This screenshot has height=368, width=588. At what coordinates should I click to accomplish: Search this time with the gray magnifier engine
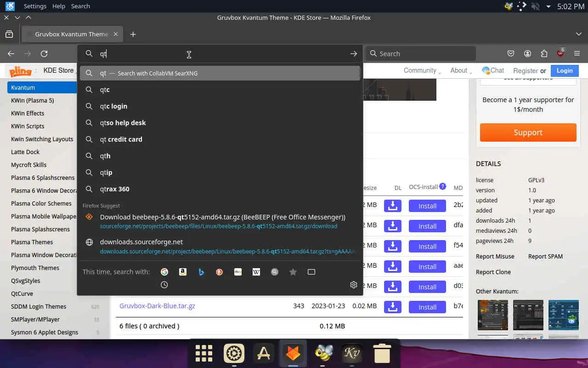(275, 272)
